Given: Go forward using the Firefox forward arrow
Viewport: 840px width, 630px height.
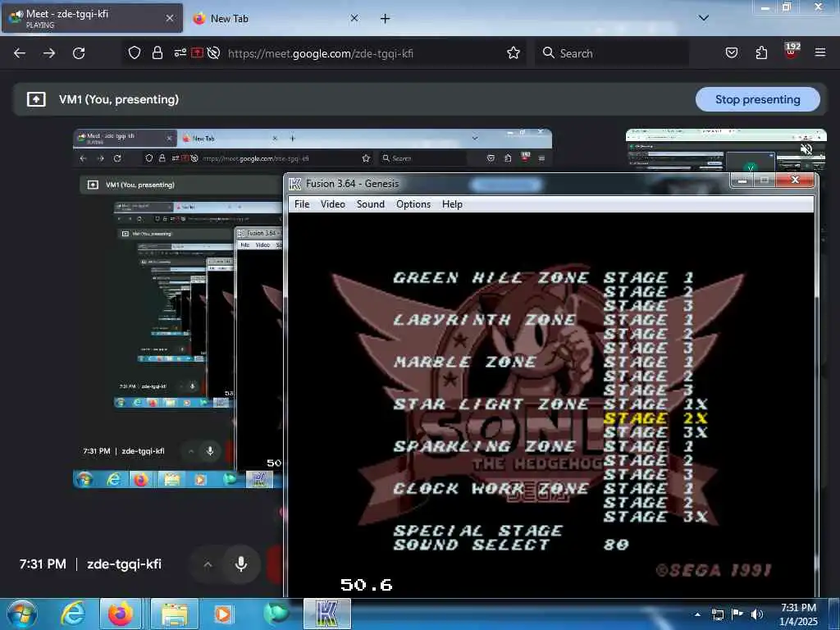Looking at the screenshot, I should click(49, 53).
